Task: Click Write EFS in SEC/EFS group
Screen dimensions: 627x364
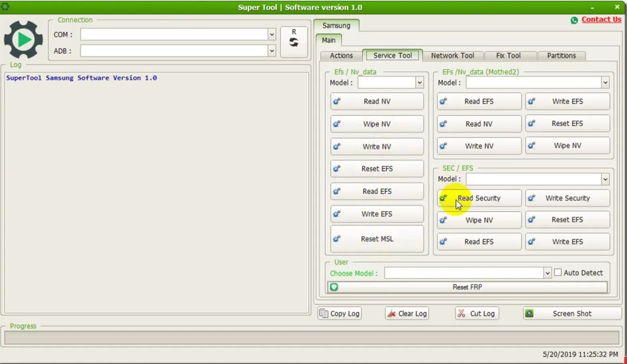Action: [568, 242]
